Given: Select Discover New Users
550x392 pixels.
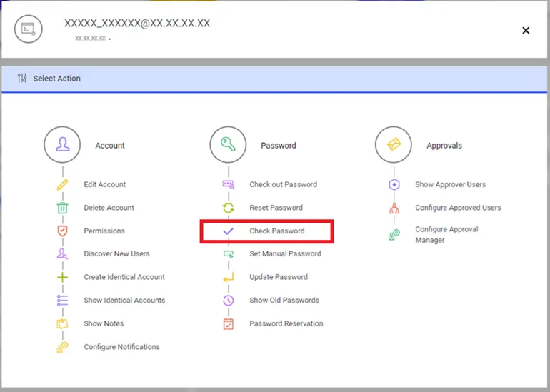Looking at the screenshot, I should tap(116, 253).
